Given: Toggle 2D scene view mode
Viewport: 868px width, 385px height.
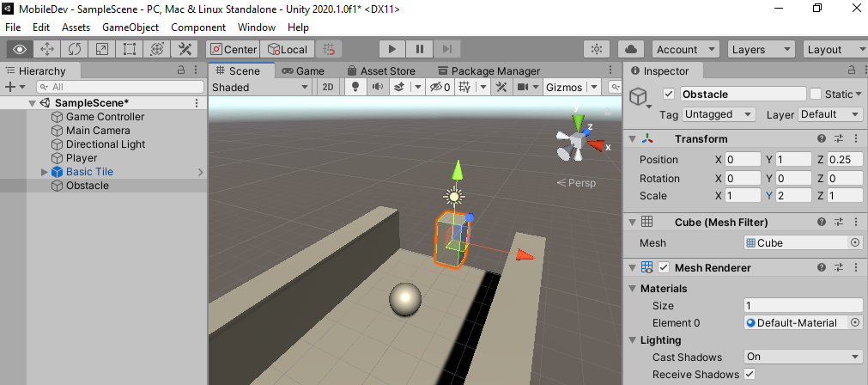Looking at the screenshot, I should 328,87.
